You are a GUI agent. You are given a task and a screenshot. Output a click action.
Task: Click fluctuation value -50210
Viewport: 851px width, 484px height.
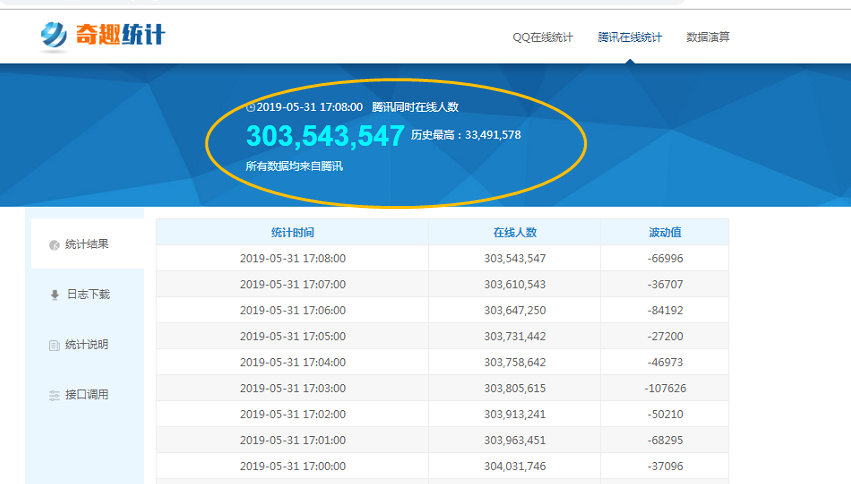point(665,415)
